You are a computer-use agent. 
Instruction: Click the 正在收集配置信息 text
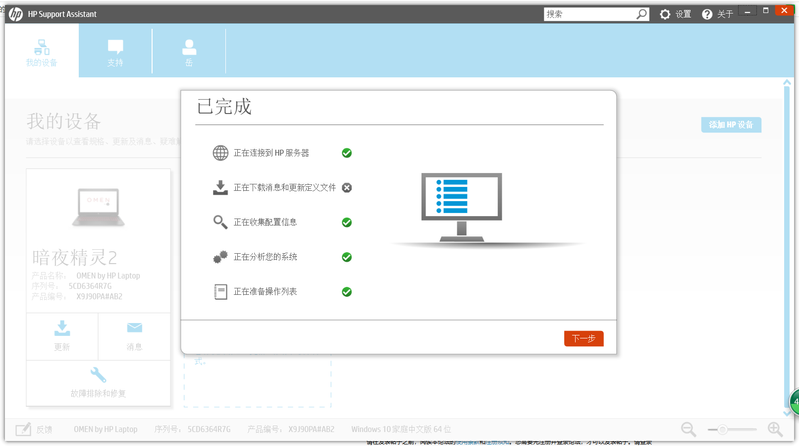pyautogui.click(x=265, y=222)
